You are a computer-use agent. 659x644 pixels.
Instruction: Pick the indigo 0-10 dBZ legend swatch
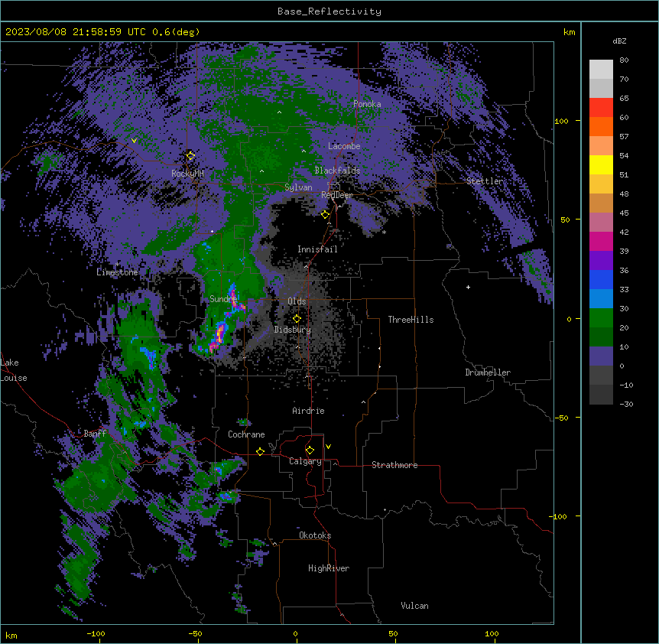point(601,356)
